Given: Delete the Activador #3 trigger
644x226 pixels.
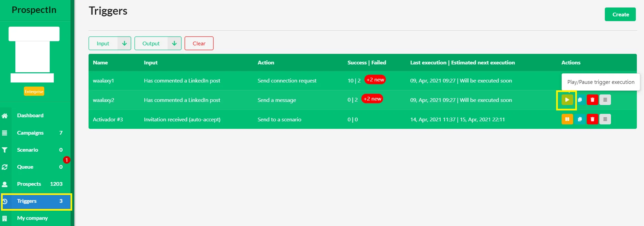Looking at the screenshot, I should (593, 119).
